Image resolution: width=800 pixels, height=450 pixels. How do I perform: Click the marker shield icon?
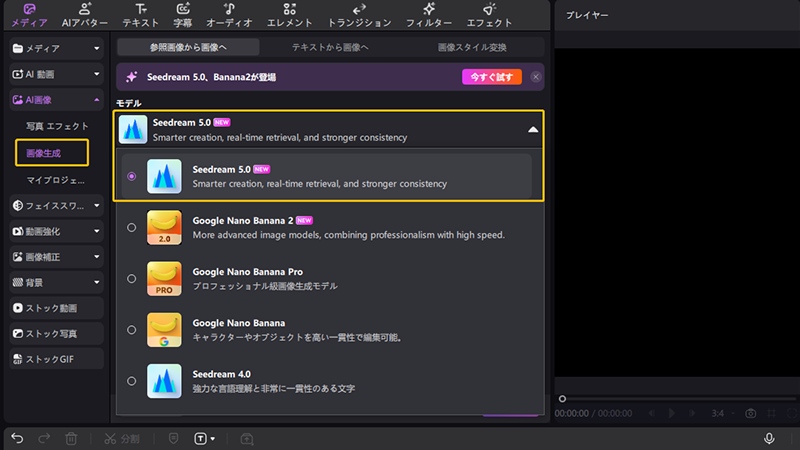(x=173, y=438)
